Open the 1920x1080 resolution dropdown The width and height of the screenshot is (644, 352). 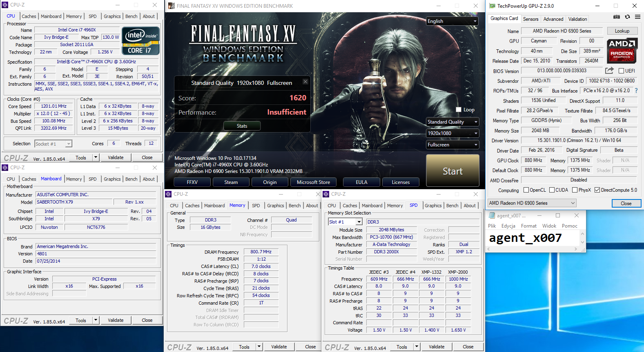pos(452,133)
